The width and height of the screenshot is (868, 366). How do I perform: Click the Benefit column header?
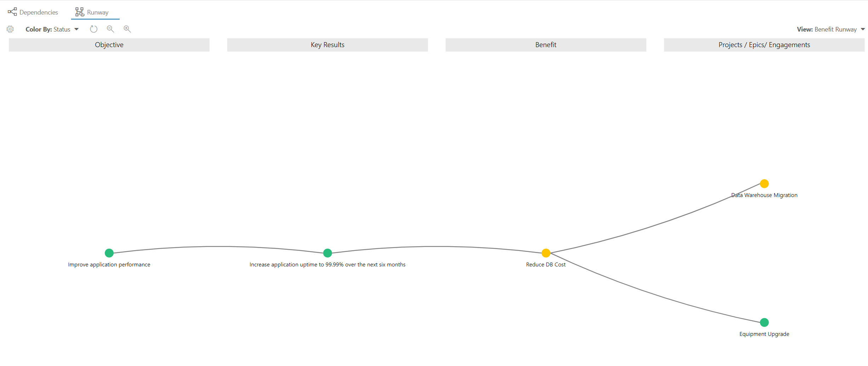[x=546, y=45]
